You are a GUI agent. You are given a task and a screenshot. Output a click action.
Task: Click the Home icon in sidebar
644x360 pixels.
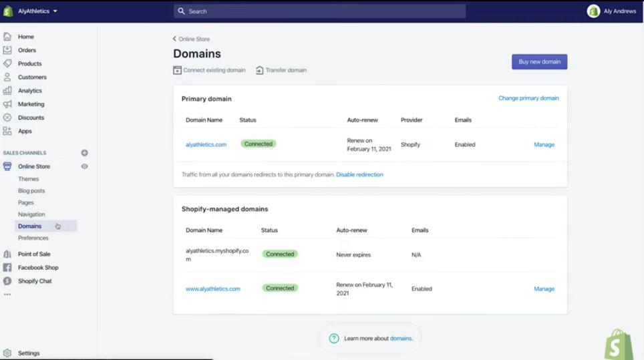(7, 37)
